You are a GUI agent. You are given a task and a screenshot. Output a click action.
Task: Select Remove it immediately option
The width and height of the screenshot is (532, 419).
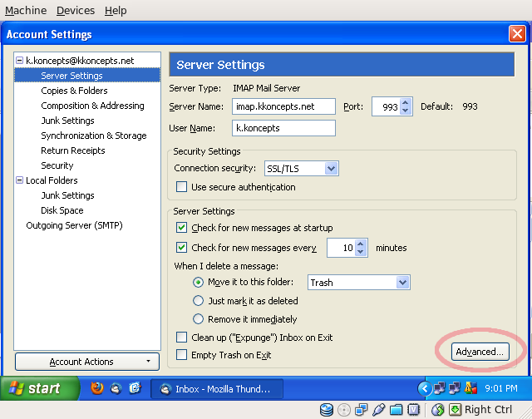coord(198,319)
